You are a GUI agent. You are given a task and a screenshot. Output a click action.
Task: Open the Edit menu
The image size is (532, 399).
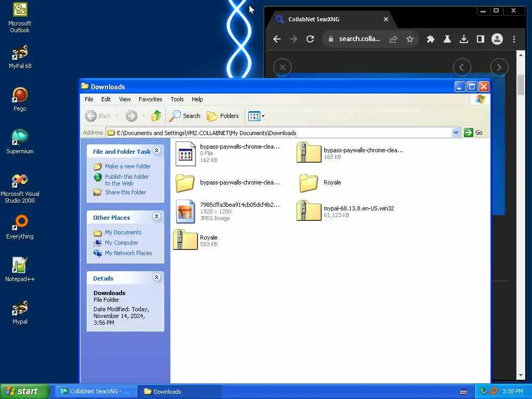click(106, 99)
